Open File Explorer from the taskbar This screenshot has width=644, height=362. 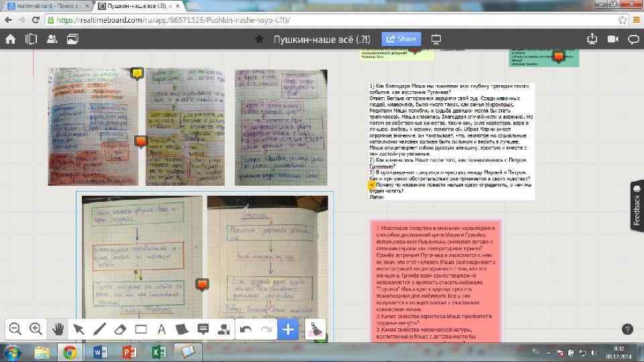[x=42, y=353]
